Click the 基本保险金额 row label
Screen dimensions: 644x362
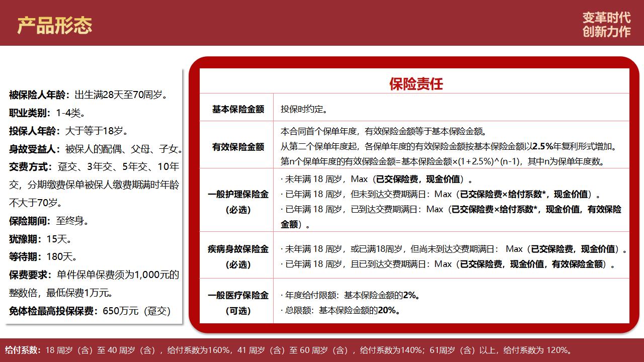[x=237, y=109]
